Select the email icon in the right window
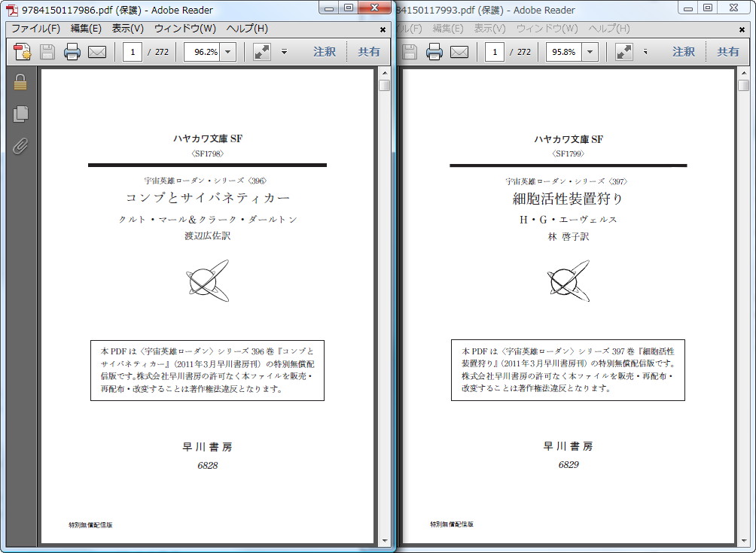This screenshot has width=756, height=553. pyautogui.click(x=459, y=52)
